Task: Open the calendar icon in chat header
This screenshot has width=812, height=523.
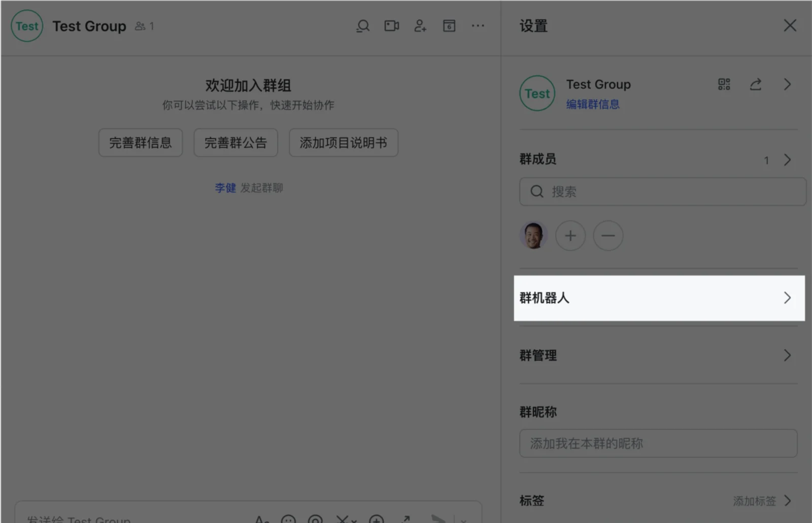Action: point(449,26)
